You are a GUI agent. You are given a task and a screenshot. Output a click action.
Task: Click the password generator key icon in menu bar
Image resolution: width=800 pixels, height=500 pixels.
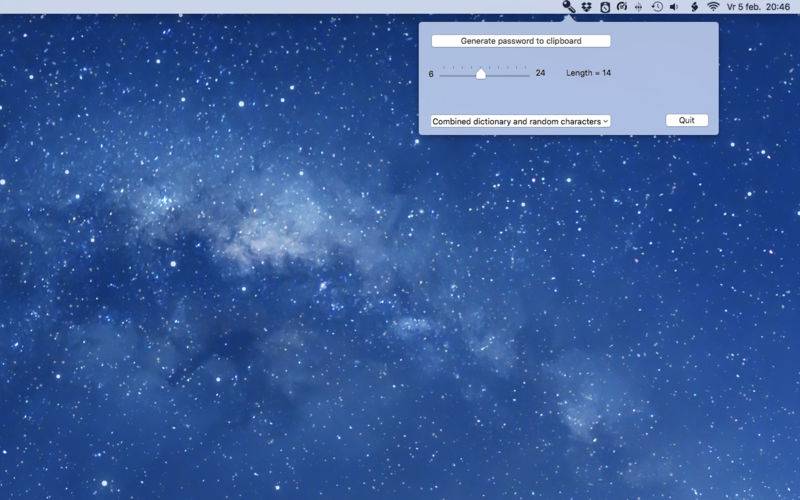tap(568, 7)
